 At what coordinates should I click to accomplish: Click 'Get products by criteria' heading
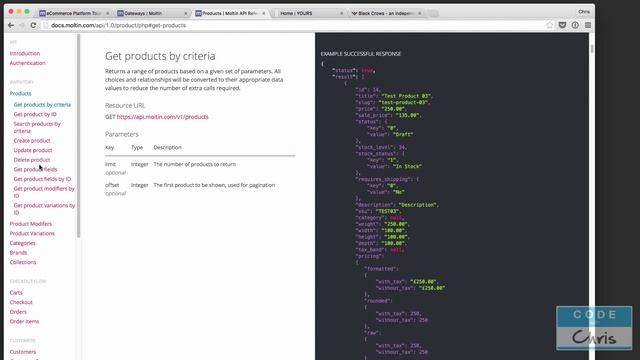coord(160,56)
